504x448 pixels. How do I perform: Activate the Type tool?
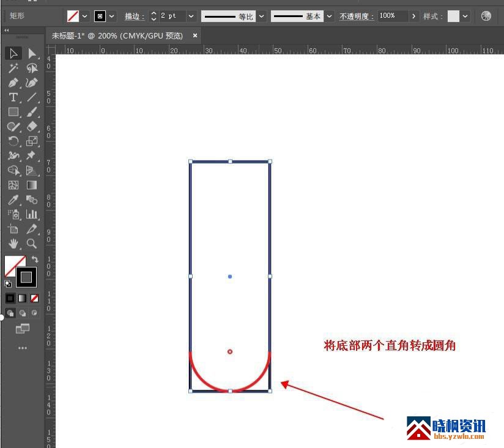click(13, 98)
